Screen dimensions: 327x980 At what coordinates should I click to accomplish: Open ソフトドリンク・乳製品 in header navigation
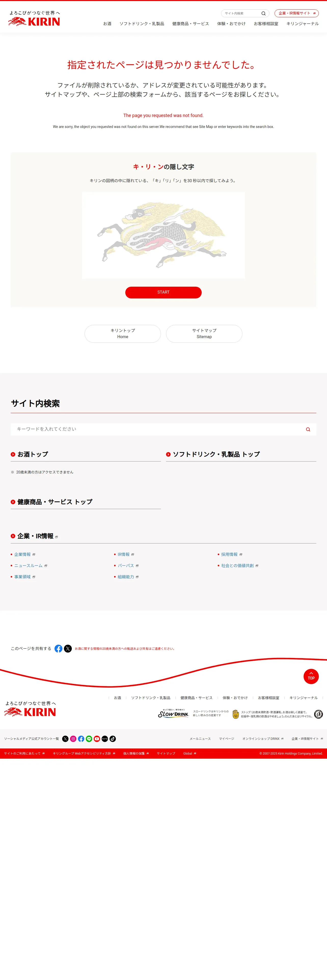(x=142, y=24)
